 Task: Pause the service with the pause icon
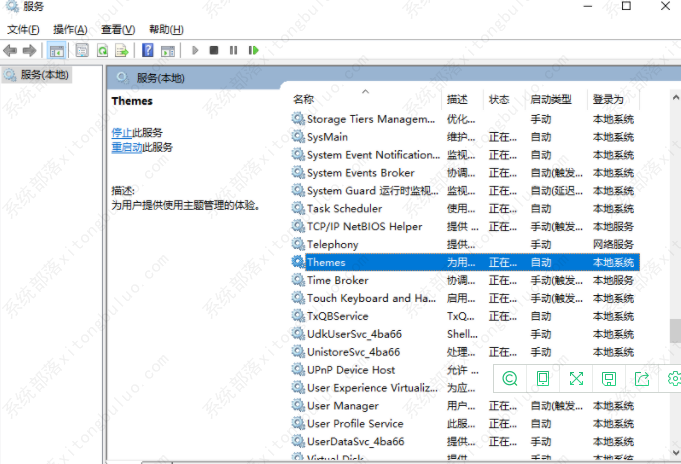click(233, 50)
